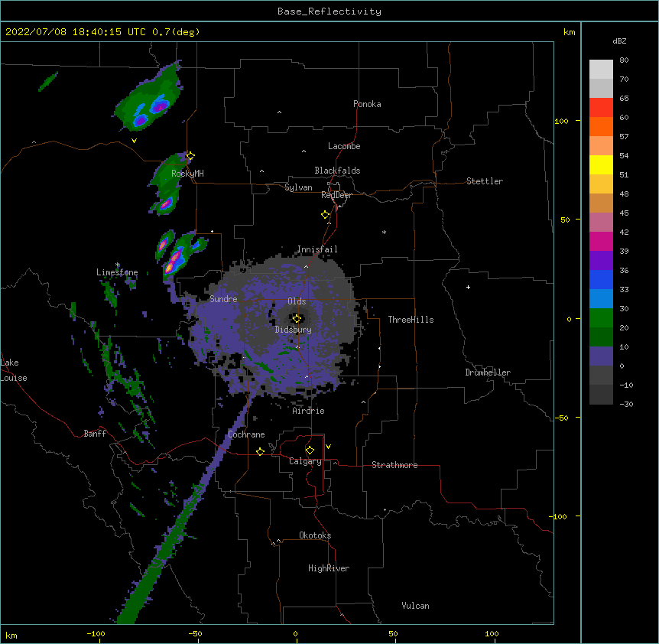
Task: Select the HighRiver label
Action: click(329, 568)
